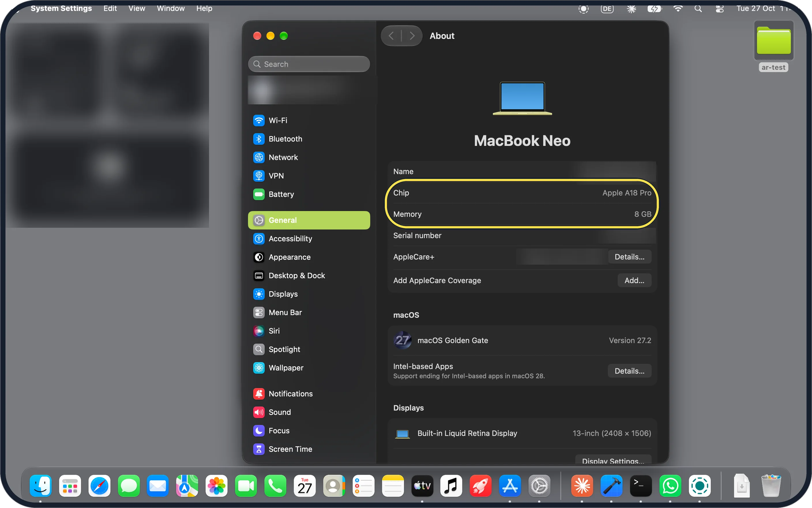Open Sound settings
This screenshot has height=508, width=812.
(x=309, y=412)
